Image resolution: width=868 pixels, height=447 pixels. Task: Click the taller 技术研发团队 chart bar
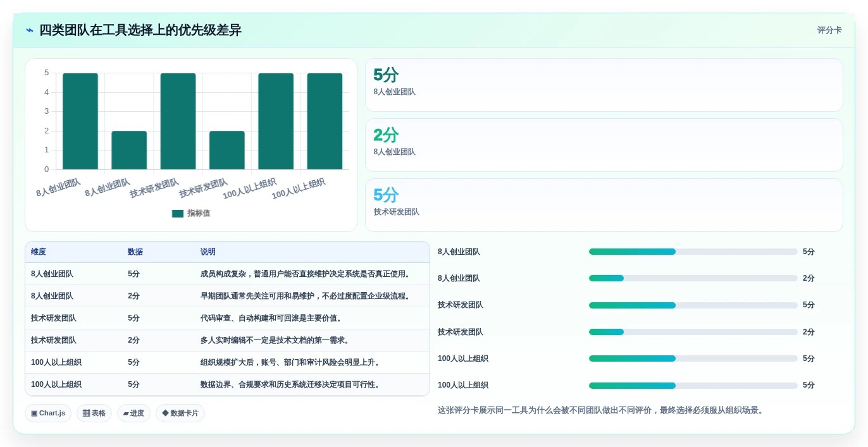pyautogui.click(x=178, y=121)
